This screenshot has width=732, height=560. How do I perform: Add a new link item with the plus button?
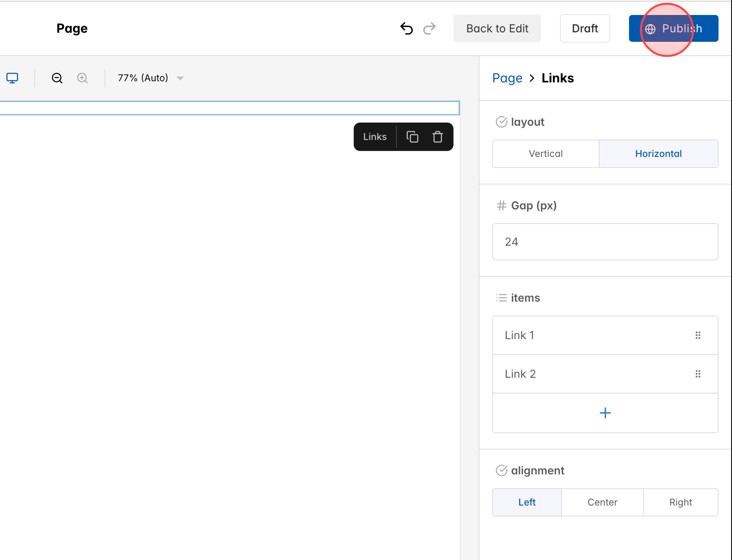(x=605, y=413)
